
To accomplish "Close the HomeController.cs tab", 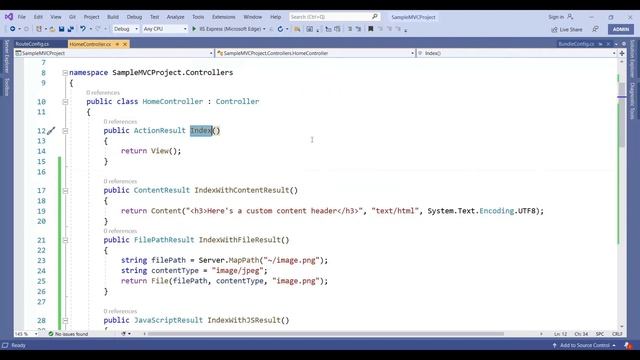I will tap(125, 44).
